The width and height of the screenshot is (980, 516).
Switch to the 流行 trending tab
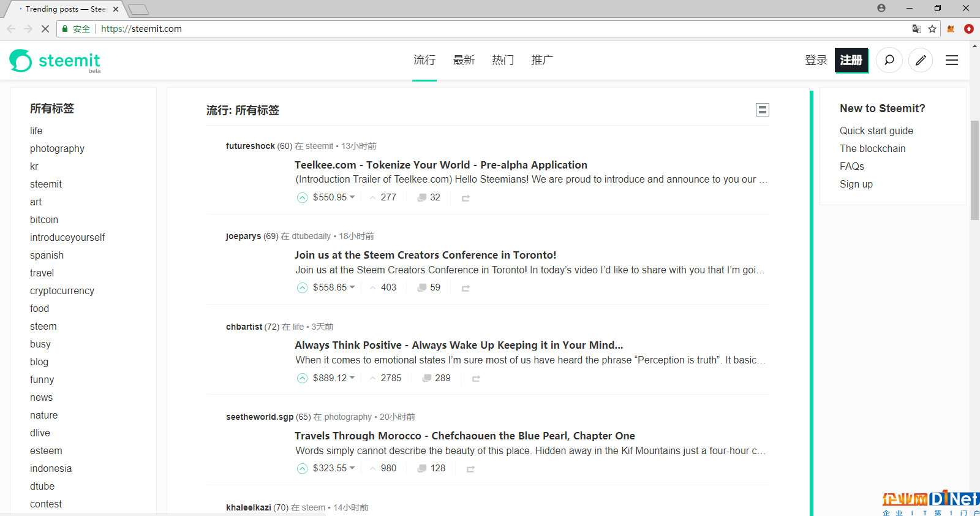point(424,60)
